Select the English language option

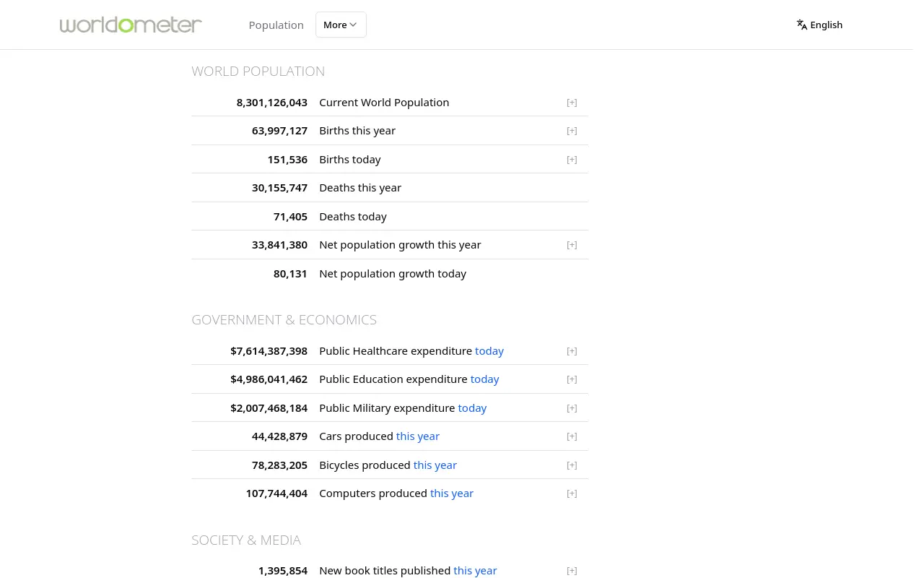[x=819, y=25]
